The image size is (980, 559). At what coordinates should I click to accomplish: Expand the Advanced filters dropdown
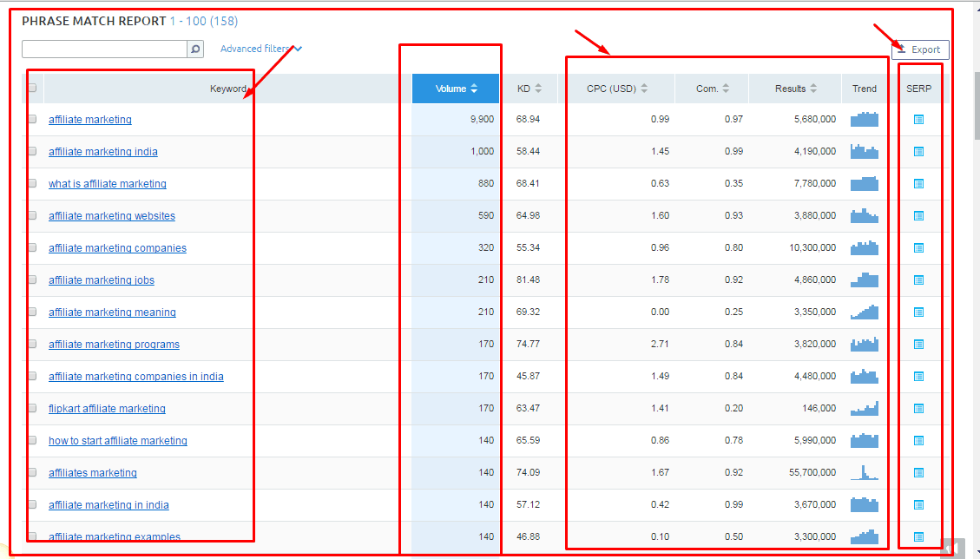click(x=260, y=49)
